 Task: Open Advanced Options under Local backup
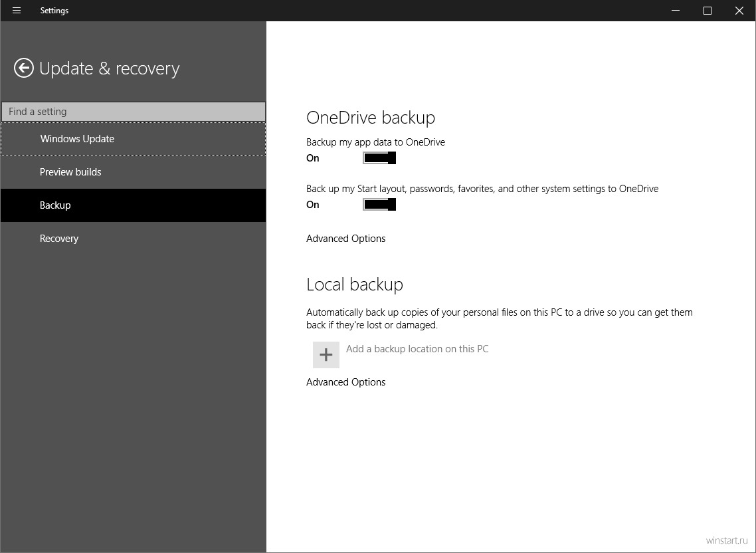345,382
